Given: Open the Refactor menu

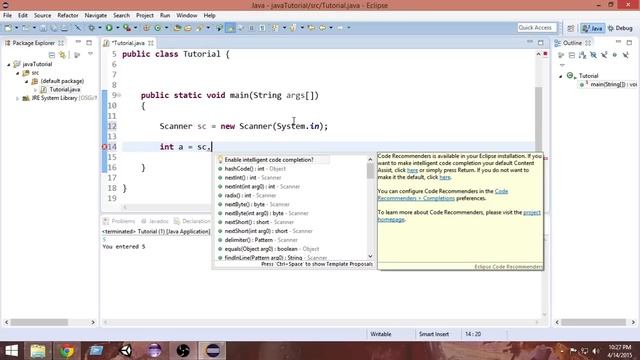Looking at the screenshot, I should coord(68,16).
